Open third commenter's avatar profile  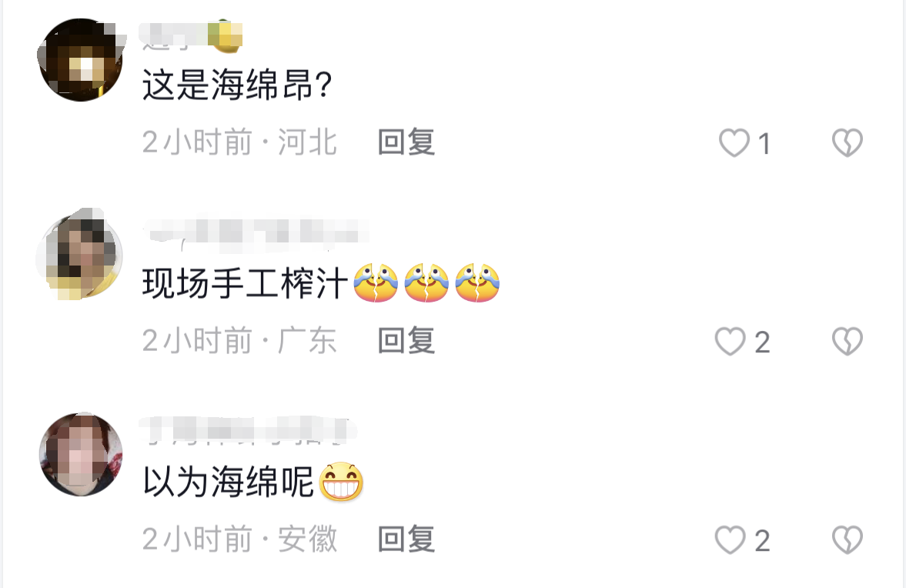click(81, 455)
